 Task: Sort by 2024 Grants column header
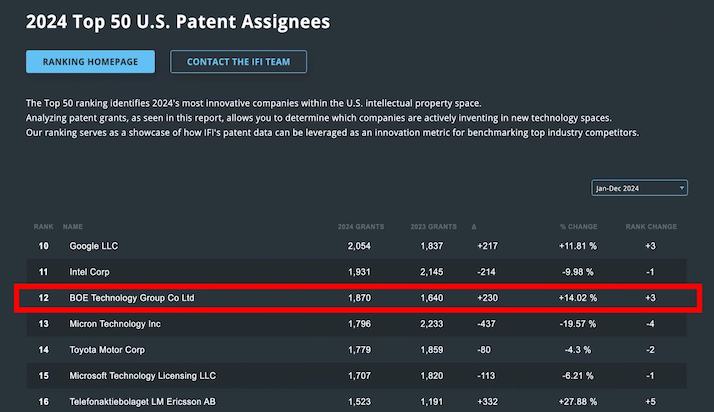click(x=361, y=227)
